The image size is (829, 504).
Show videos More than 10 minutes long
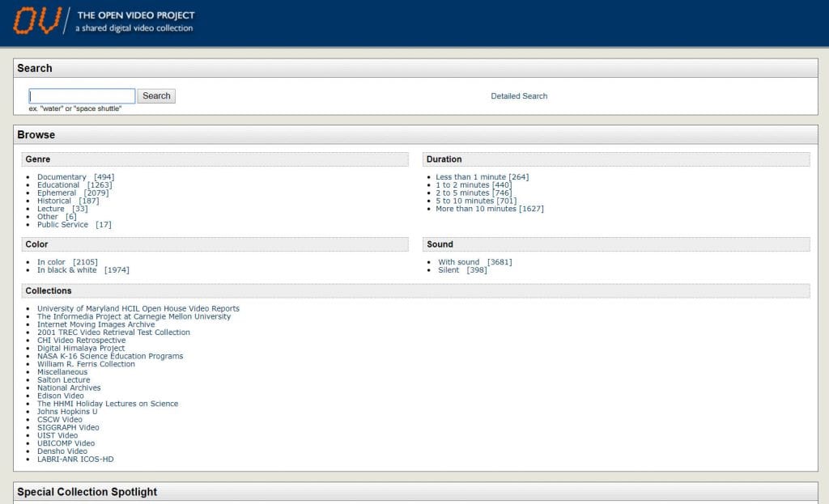[475, 209]
